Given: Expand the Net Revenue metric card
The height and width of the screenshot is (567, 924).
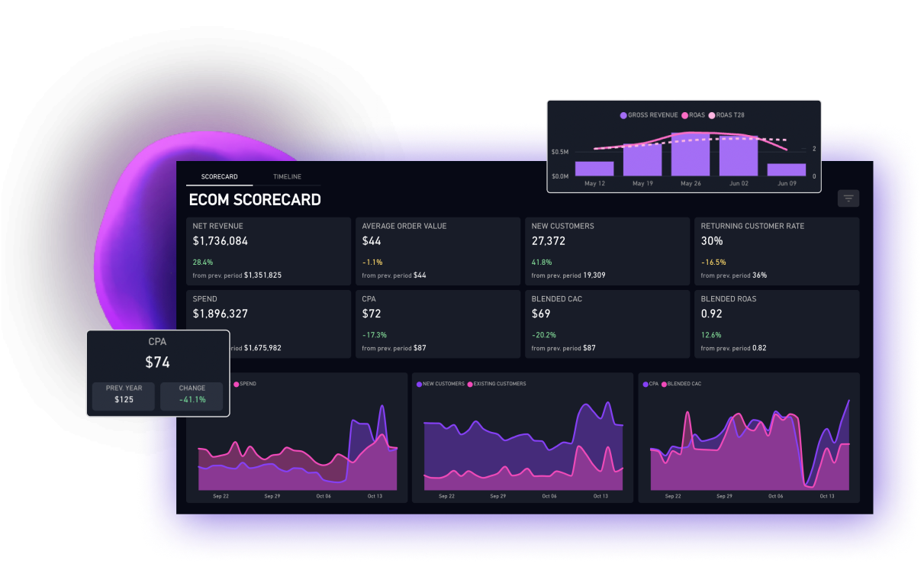Looking at the screenshot, I should 268,250.
